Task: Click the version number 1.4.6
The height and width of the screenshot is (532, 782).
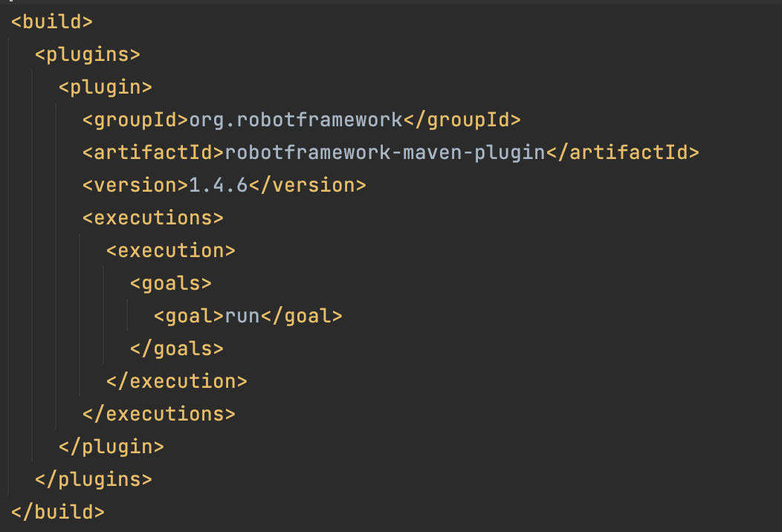Action: 219,186
